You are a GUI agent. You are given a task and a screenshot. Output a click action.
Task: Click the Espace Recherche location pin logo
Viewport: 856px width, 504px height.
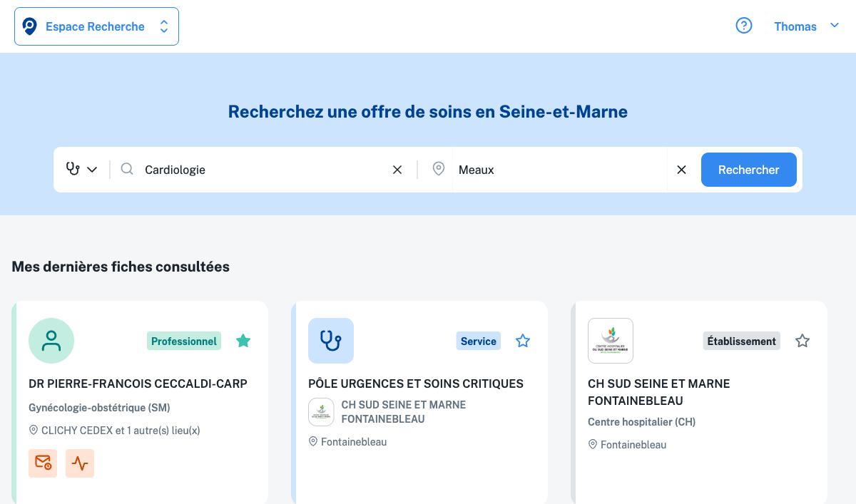(x=30, y=26)
